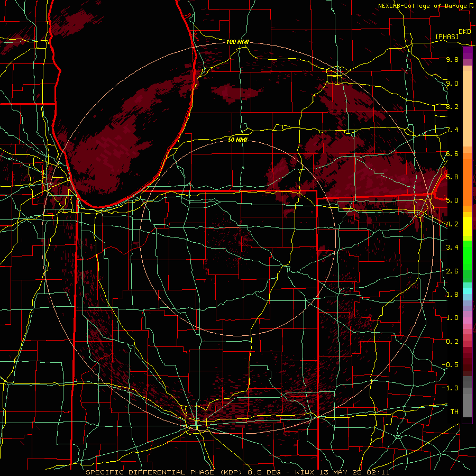Click the 9.0 value on color scale
The width and height of the screenshot is (476, 476).
(452, 83)
